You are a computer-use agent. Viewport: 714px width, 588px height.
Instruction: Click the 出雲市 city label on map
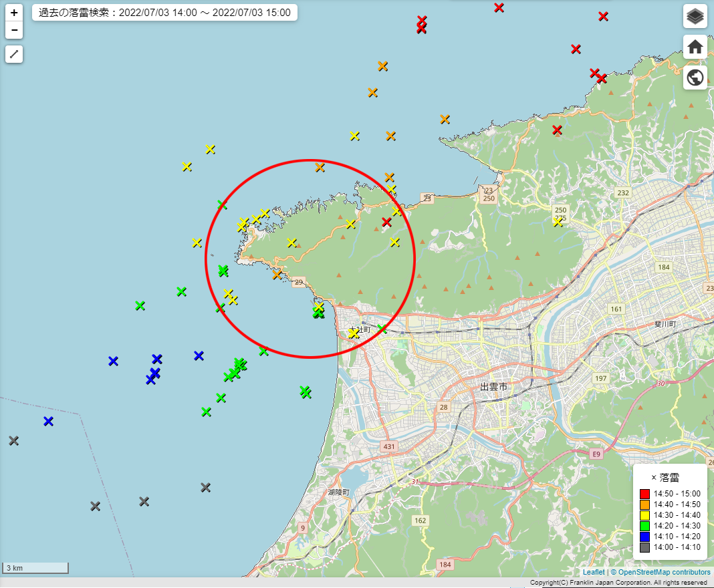click(493, 388)
